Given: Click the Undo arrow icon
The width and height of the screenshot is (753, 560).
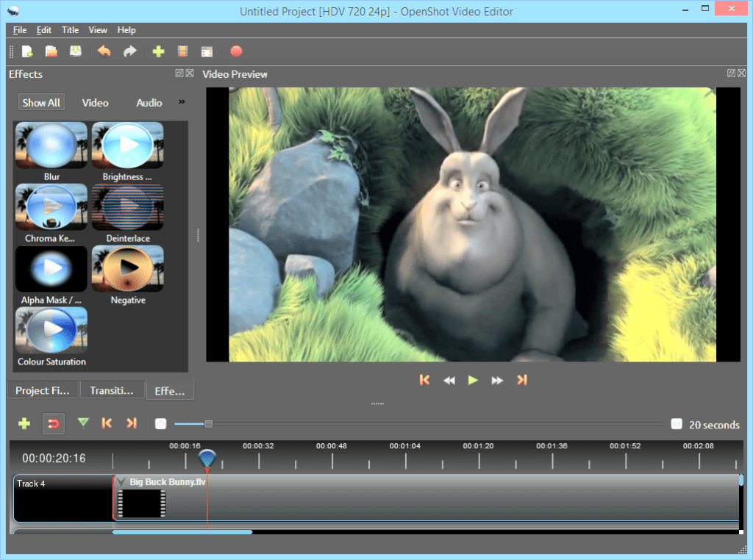Looking at the screenshot, I should (104, 51).
